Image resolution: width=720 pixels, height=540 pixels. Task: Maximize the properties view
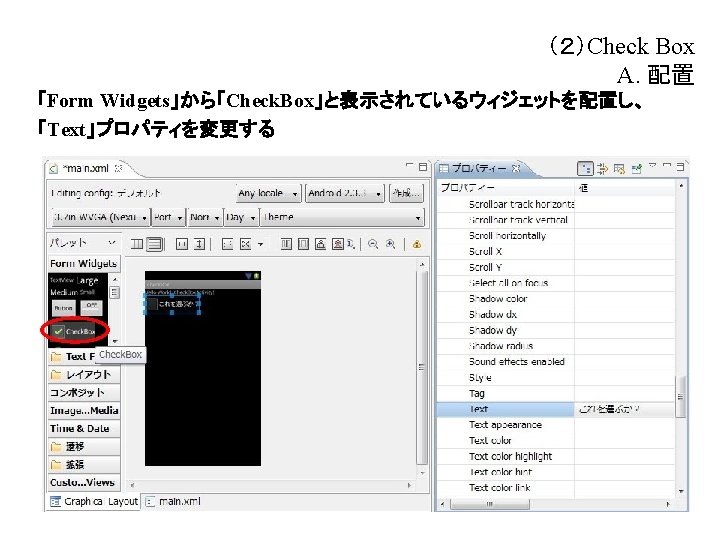pos(681,166)
